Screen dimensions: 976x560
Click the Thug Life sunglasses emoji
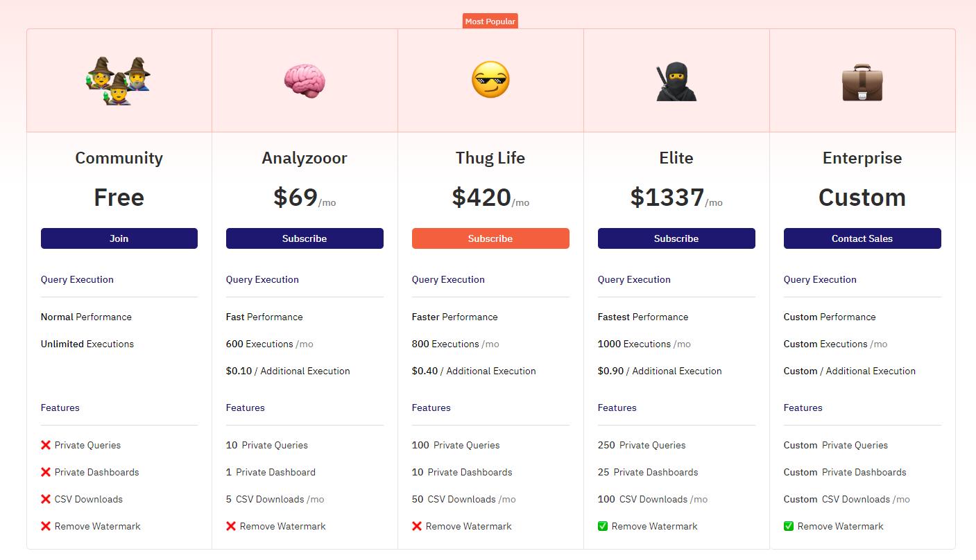[490, 80]
